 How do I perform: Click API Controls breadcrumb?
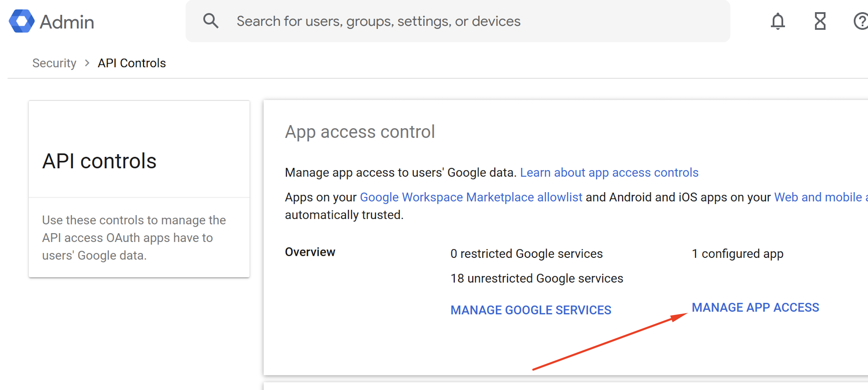132,63
